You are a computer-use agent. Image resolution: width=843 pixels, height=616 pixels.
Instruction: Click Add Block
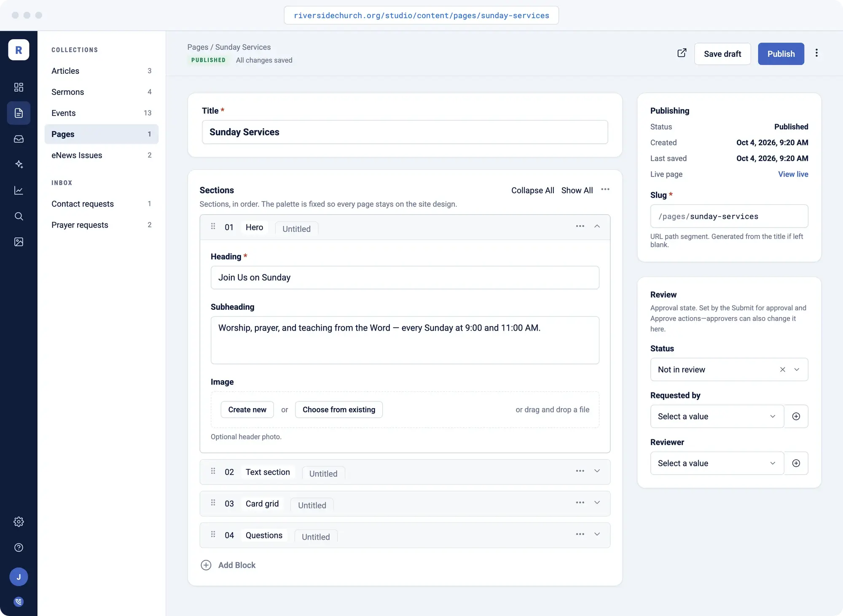click(228, 565)
